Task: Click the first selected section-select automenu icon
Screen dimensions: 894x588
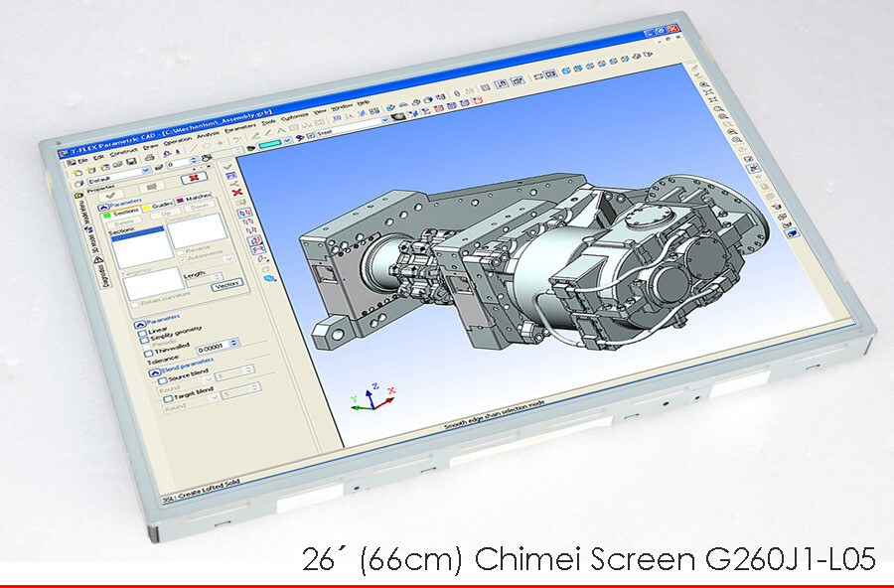Action: 242,213
